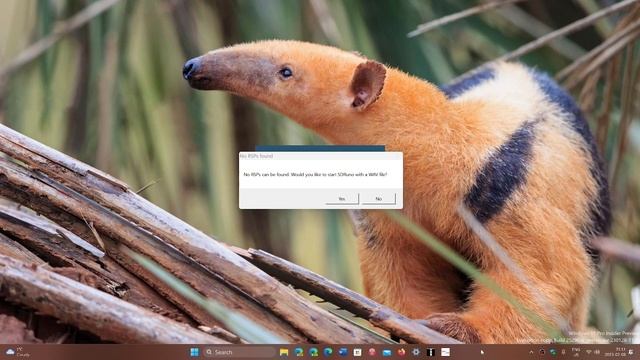Image resolution: width=640 pixels, height=360 pixels.
Task: Open the Windows Start menu
Action: tap(195, 352)
